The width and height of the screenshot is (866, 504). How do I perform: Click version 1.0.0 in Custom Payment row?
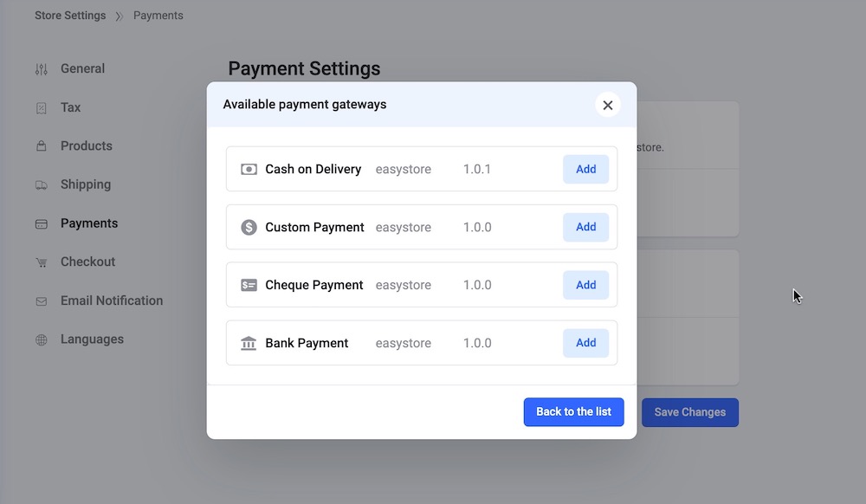pos(477,227)
